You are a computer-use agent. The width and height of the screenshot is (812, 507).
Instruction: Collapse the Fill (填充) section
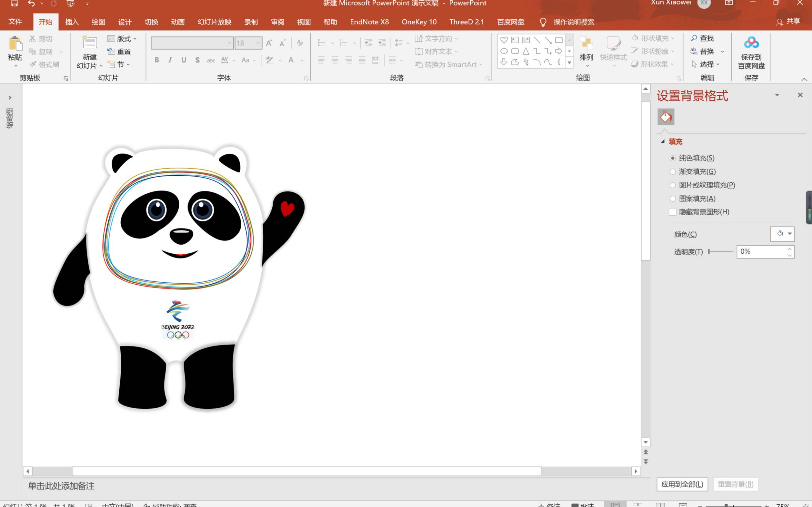[x=663, y=141]
